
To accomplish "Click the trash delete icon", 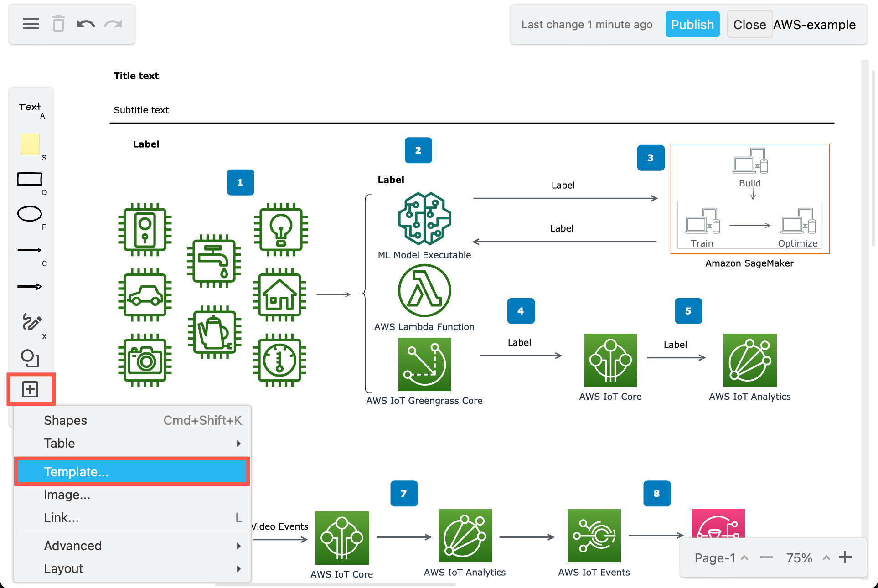I will [x=58, y=24].
